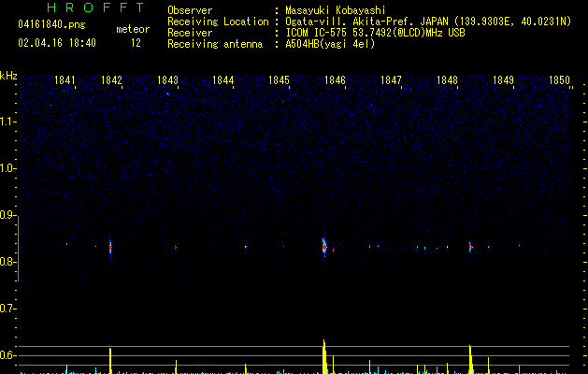This screenshot has width=588, height=374.
Task: Select antenna value A504HB(yagi 4el)
Action: (x=330, y=44)
